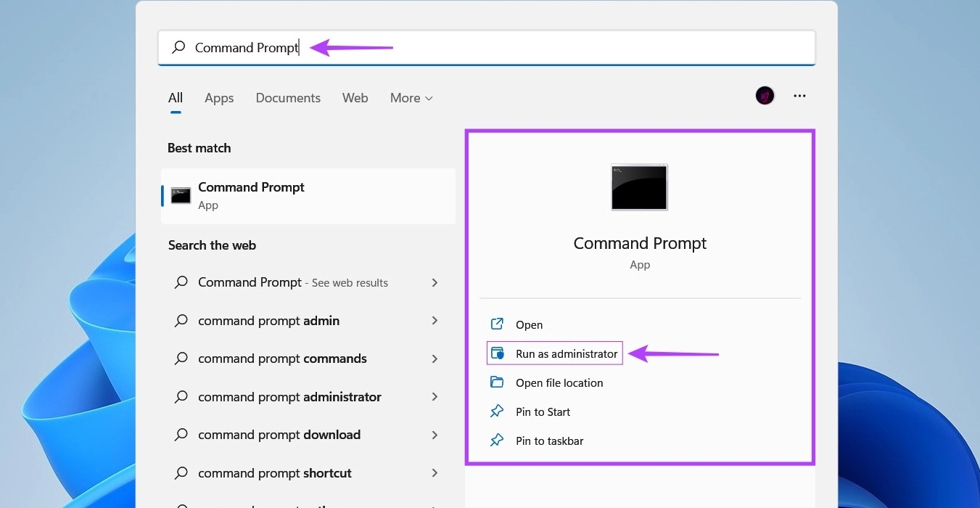980x508 pixels.
Task: Click Open in the preview pane
Action: tap(529, 325)
